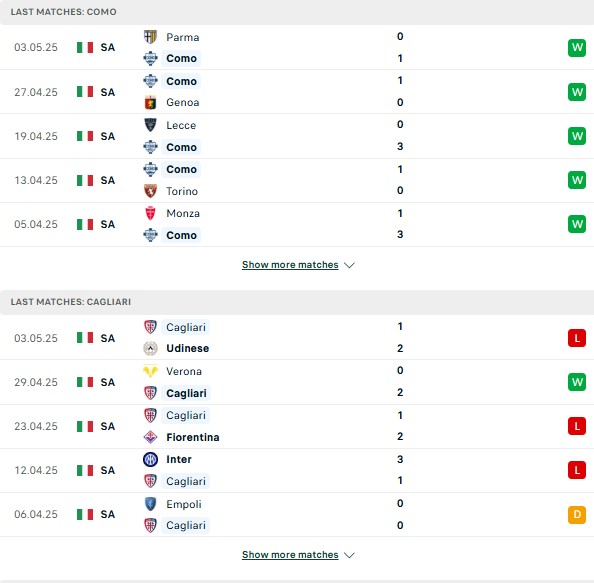The width and height of the screenshot is (594, 583).
Task: Open the green W badge for Parma vs Como
Action: (577, 48)
